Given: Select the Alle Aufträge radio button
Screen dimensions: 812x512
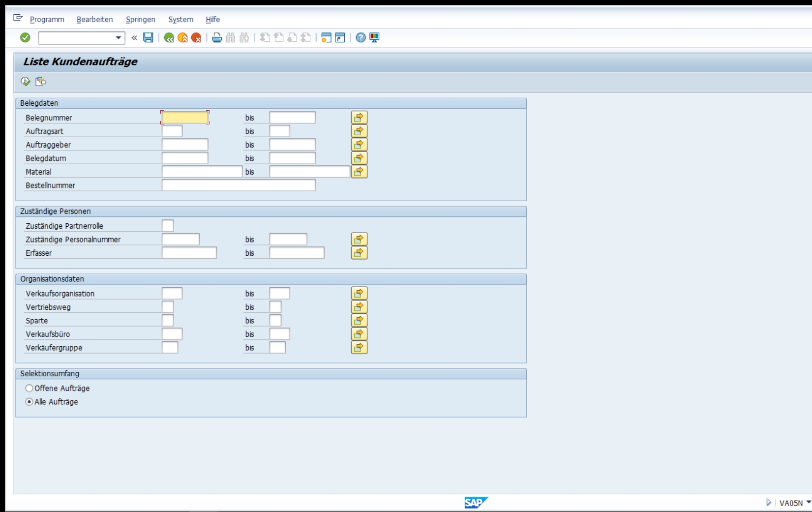Looking at the screenshot, I should coord(29,402).
